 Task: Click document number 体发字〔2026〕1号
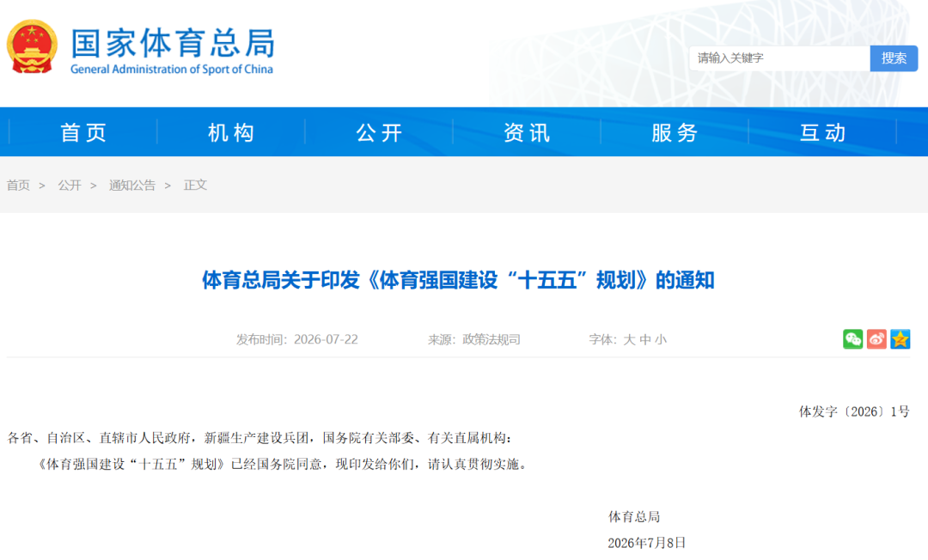(x=854, y=411)
